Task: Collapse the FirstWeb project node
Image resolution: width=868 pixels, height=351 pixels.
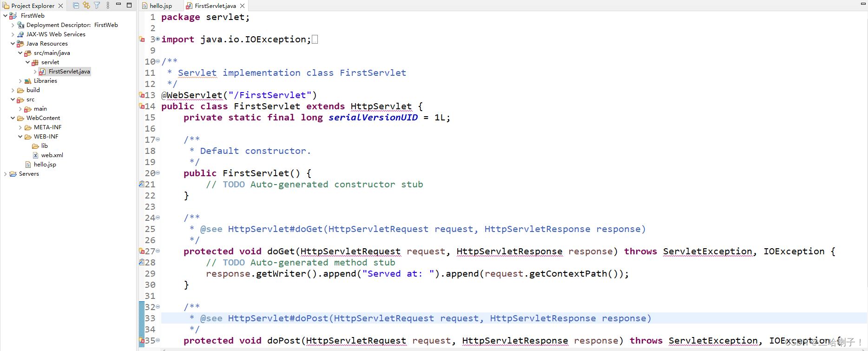Action: click(x=5, y=16)
